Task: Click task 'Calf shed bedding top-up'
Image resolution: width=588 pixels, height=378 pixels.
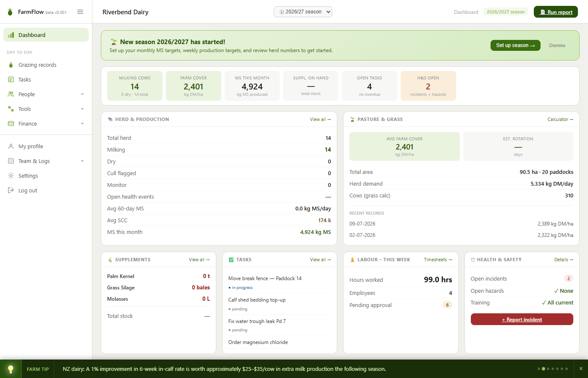Action: [x=257, y=300]
